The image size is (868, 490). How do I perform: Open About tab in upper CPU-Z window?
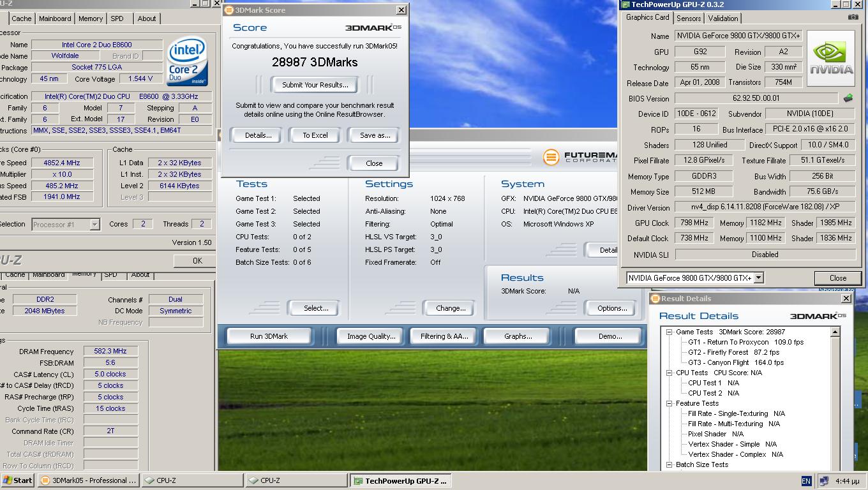147,19
